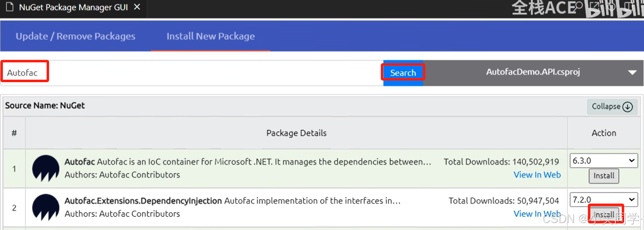Screen dimensions: 644x230
Task: Select Autofac.Extensions.DependencyInjection package name text
Action: (x=143, y=201)
